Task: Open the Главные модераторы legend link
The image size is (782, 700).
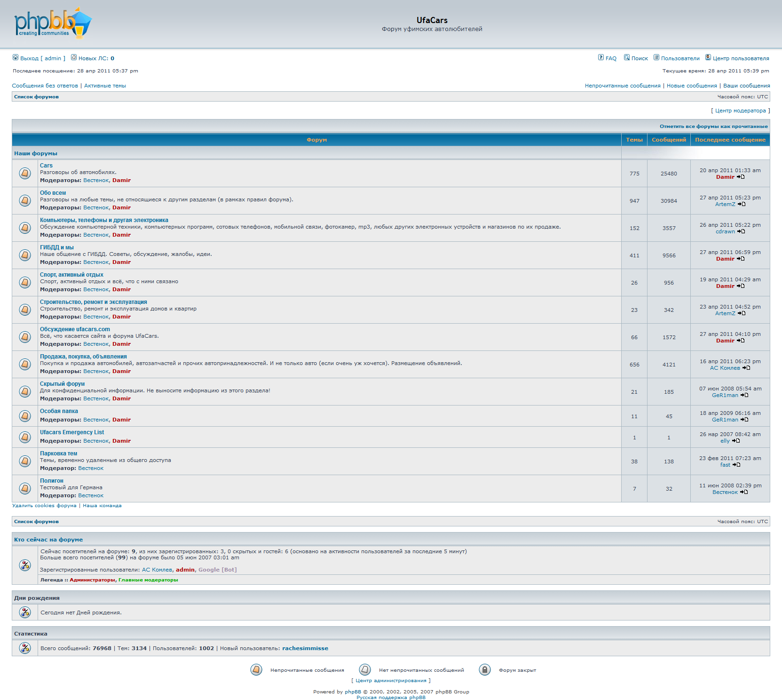Action: click(148, 580)
